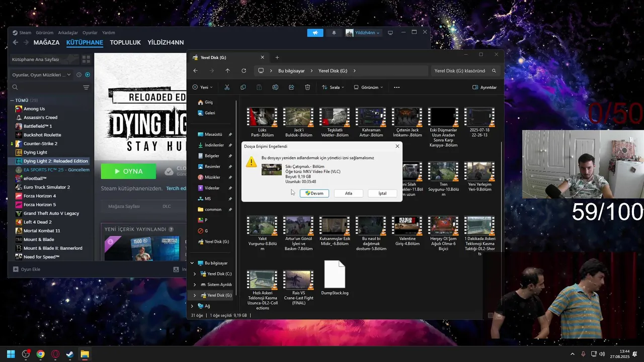Click the green OYNA play button

pos(128,171)
